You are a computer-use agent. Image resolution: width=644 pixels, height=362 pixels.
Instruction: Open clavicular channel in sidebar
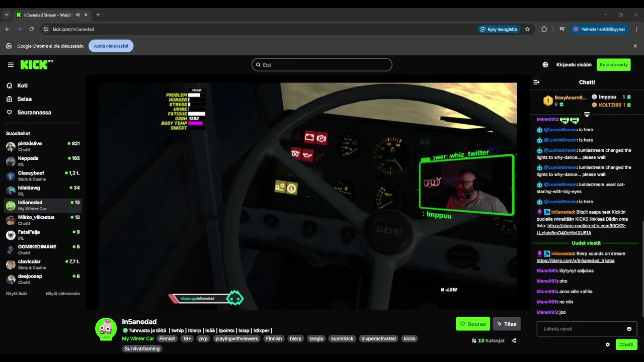(x=43, y=264)
